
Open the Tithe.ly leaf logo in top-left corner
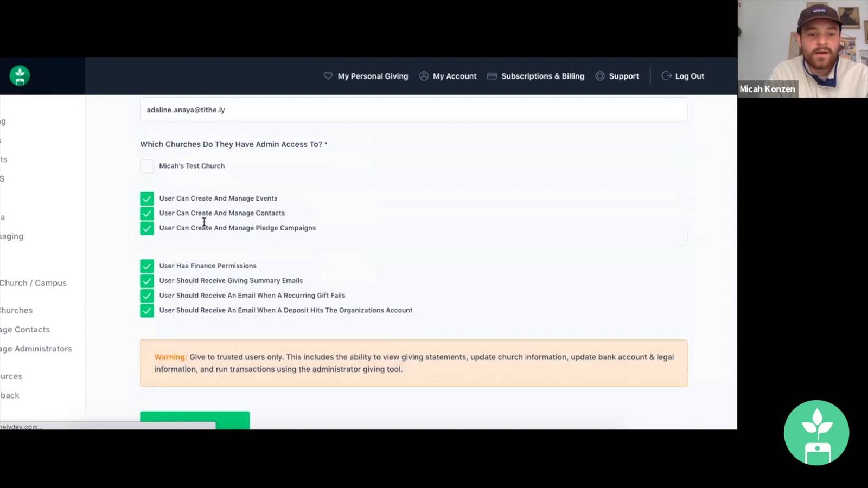click(19, 76)
